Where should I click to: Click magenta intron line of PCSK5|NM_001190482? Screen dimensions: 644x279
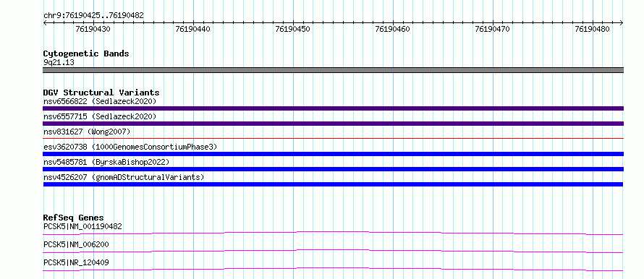(333, 233)
